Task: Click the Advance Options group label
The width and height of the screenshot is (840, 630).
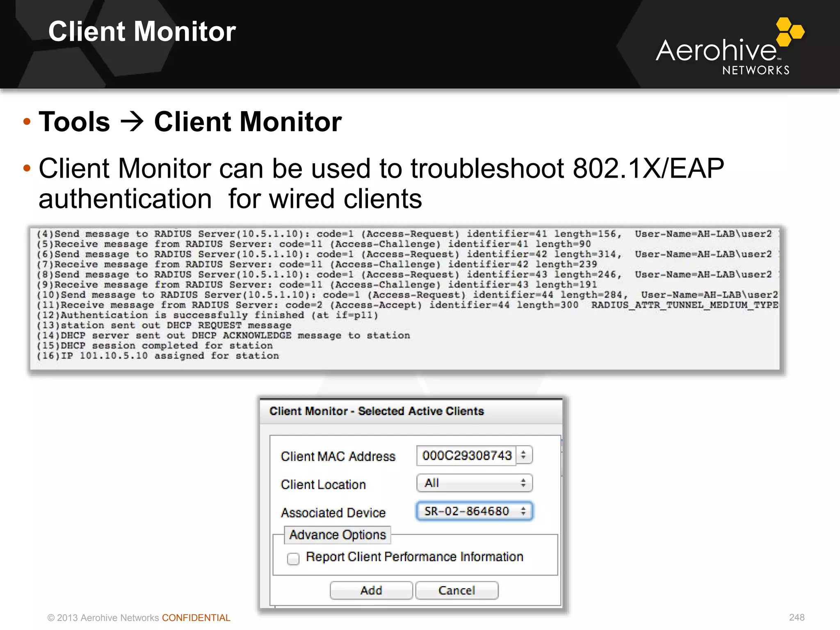Action: [x=338, y=535]
